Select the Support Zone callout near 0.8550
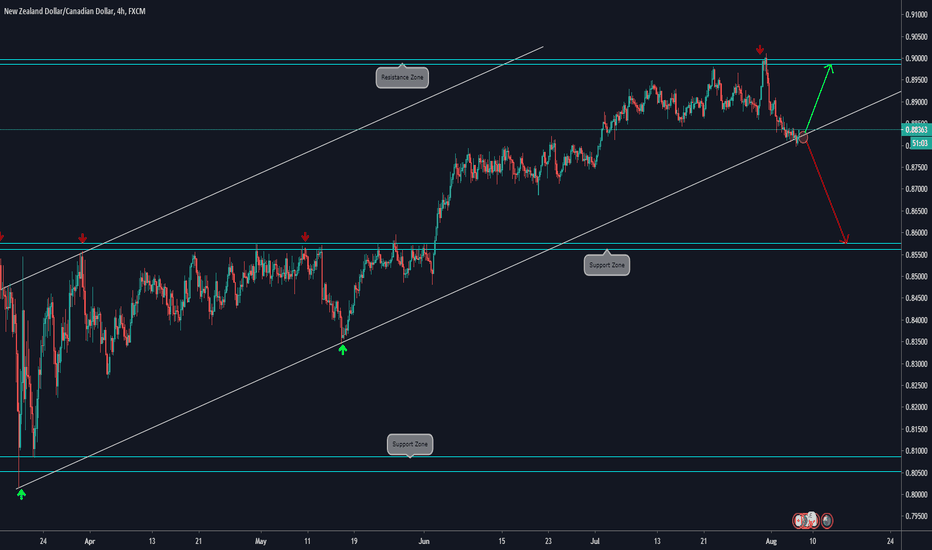The image size is (932, 550). click(x=607, y=265)
